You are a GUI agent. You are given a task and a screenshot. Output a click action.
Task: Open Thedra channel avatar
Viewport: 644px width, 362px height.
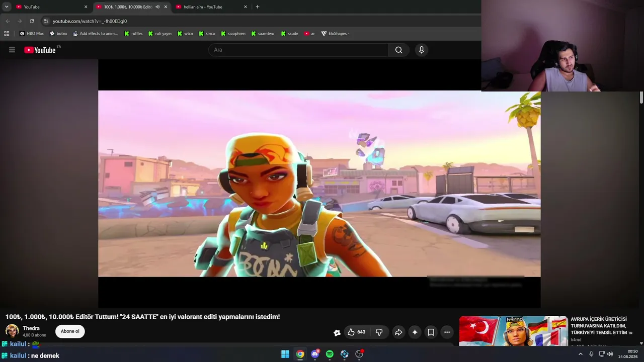pos(12,331)
